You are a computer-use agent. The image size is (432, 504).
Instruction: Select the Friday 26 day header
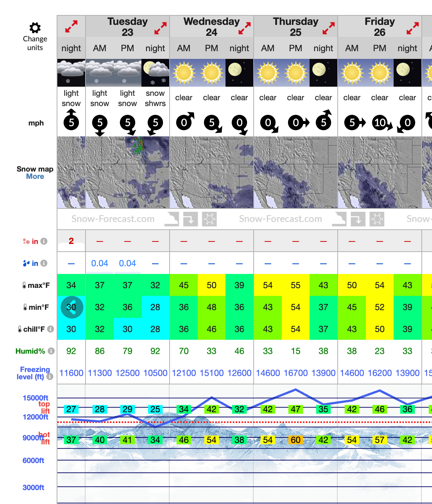coord(379,27)
